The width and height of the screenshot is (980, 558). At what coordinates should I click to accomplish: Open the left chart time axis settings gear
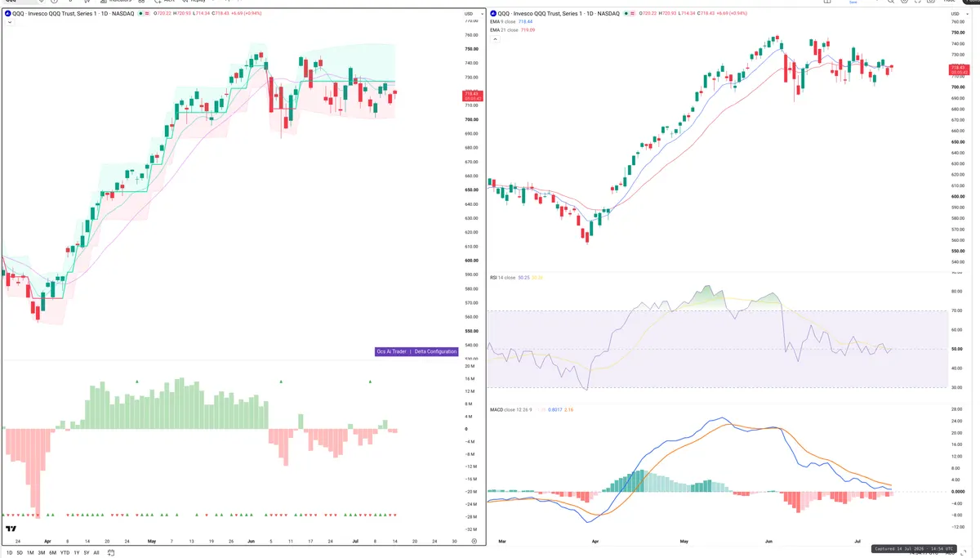pos(474,541)
